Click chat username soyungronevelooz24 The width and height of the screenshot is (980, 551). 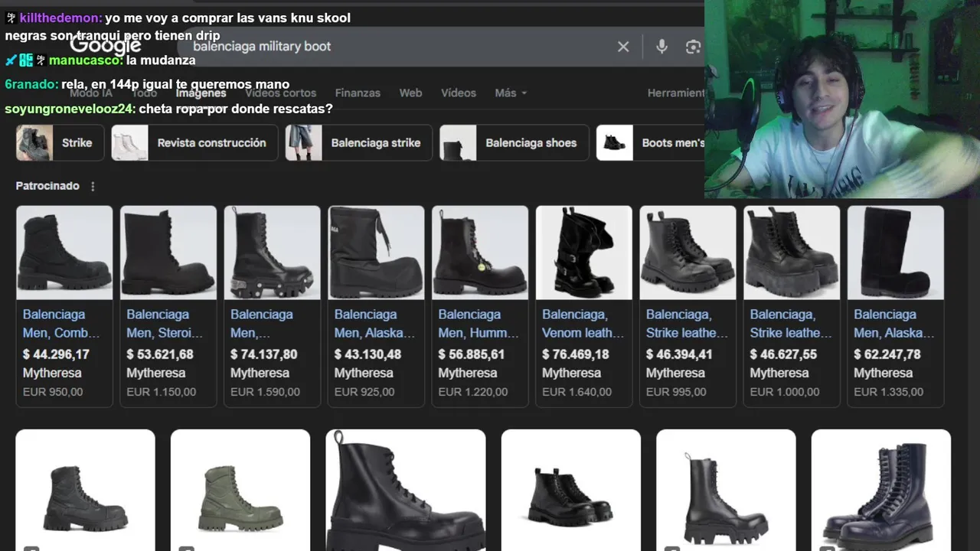(69, 109)
